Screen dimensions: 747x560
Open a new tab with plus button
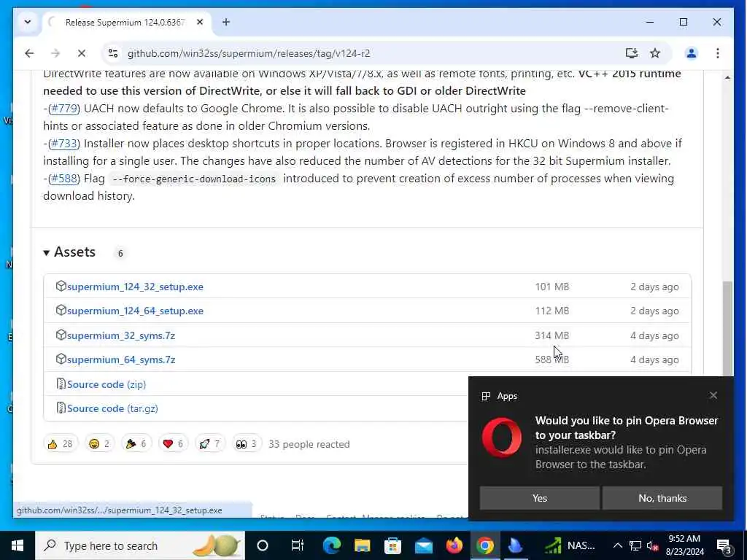pyautogui.click(x=226, y=22)
